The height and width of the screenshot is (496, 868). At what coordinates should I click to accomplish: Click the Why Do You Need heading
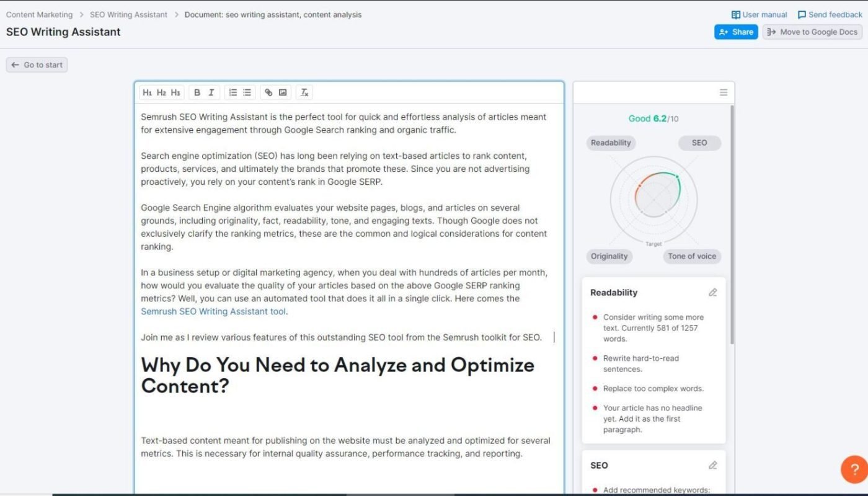(x=337, y=375)
